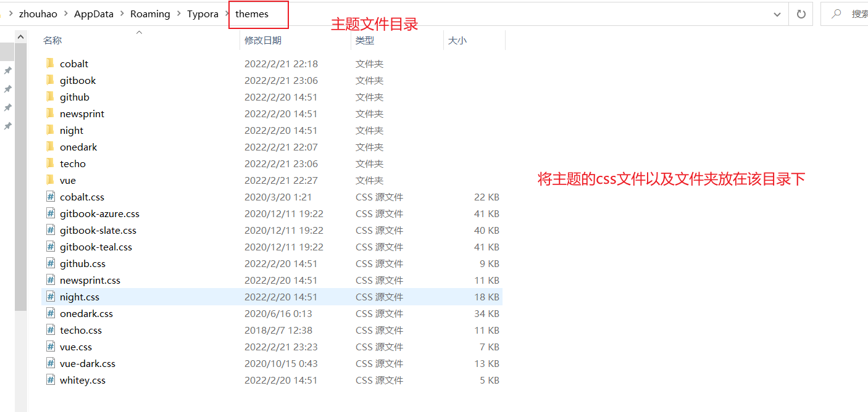The width and height of the screenshot is (868, 412).
Task: Open the address bar history dropdown
Action: [x=777, y=13]
